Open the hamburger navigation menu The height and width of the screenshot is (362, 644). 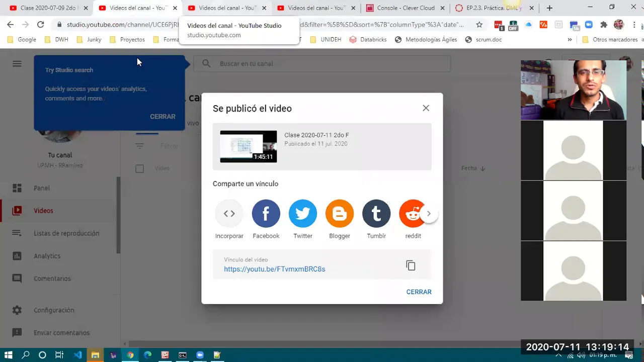point(17,63)
